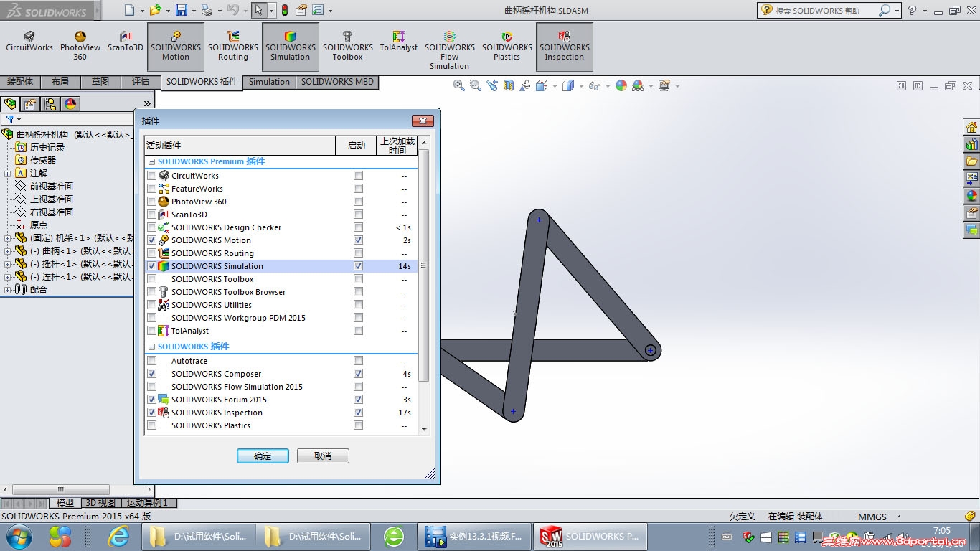The width and height of the screenshot is (980, 551).
Task: Open the MMGS unit system dropdown arrow
Action: [899, 517]
